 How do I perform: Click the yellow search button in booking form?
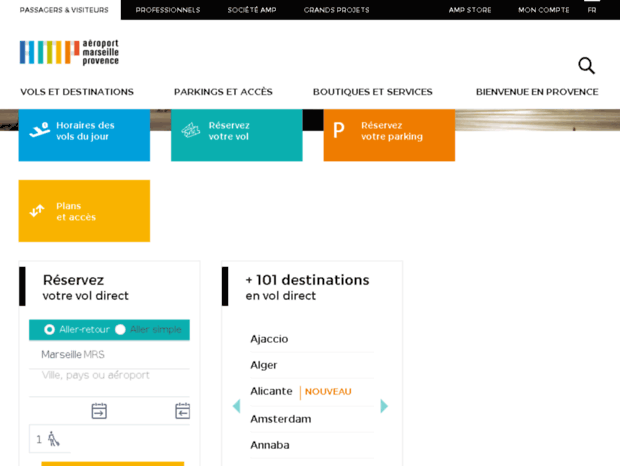coord(112,463)
